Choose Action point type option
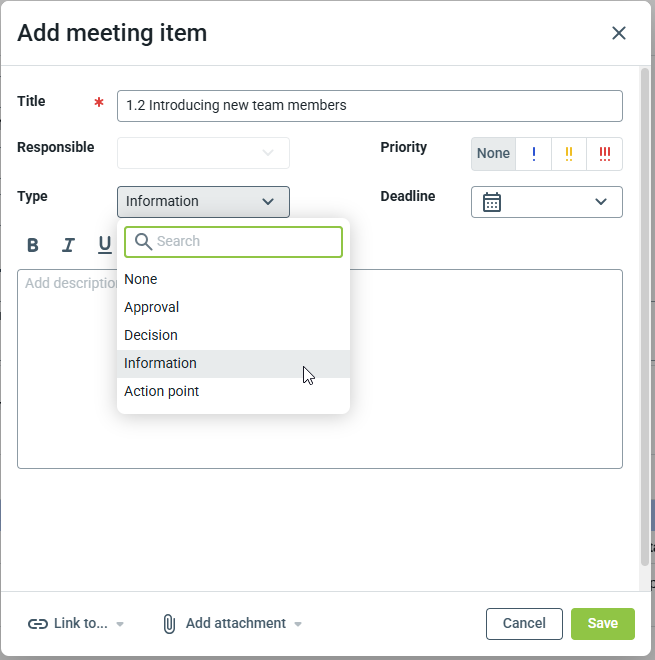 click(x=161, y=391)
